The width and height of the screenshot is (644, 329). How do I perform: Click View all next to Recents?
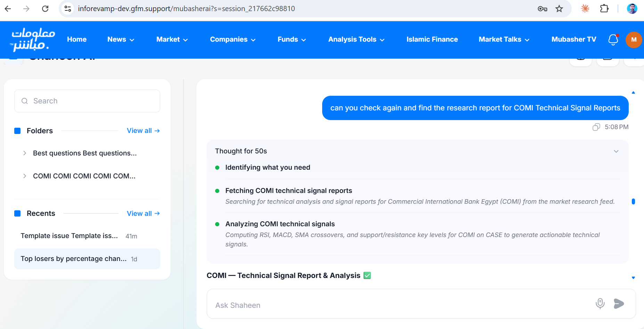click(143, 213)
